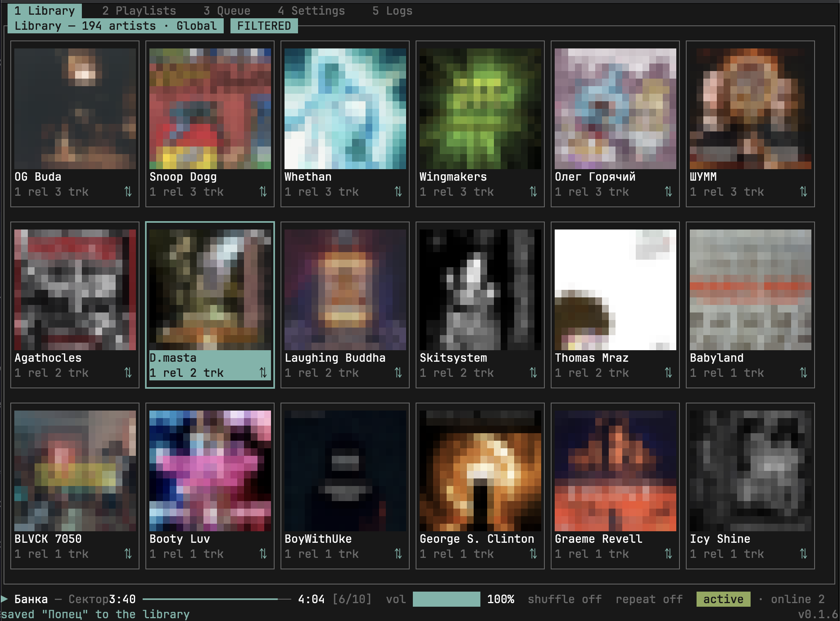Viewport: 840px width, 621px height.
Task: Click the sort arrows icon on BoyWithUke card
Action: [x=398, y=554]
